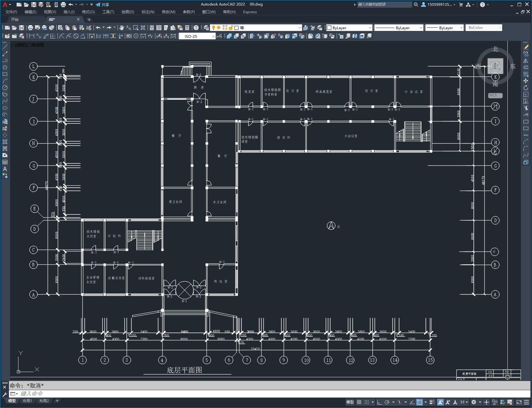Viewport: 532px width, 408px height.
Task: Toggle Ortho mode in status bar
Action: point(380,402)
